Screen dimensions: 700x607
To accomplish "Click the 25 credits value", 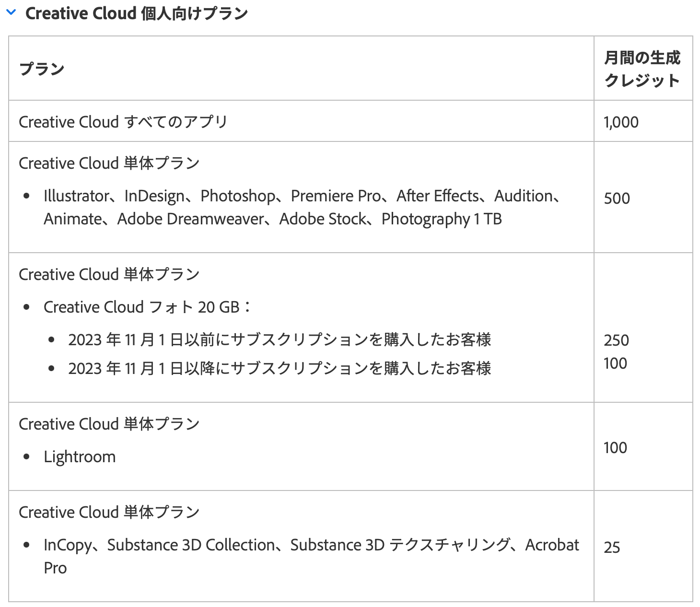I will [x=612, y=547].
